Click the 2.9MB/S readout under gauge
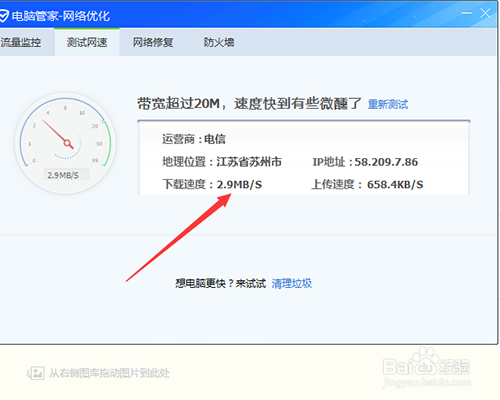Viewport: 500px width, 400px height. (x=63, y=175)
